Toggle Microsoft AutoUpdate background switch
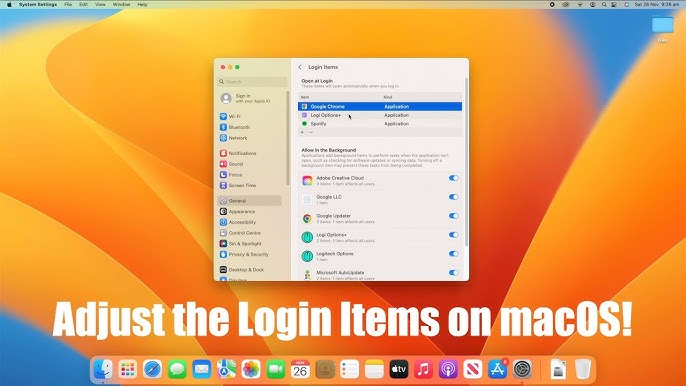 (x=454, y=273)
